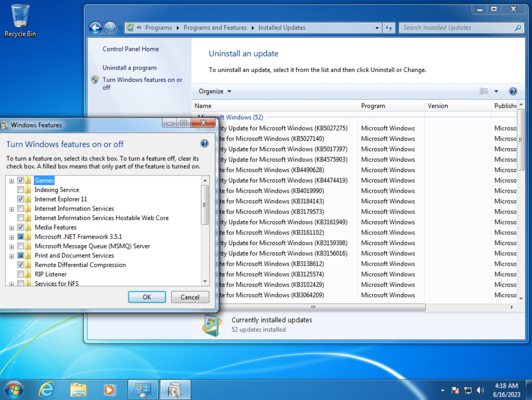Show hidden tray icons arrow
The height and width of the screenshot is (400, 532).
pyautogui.click(x=442, y=390)
